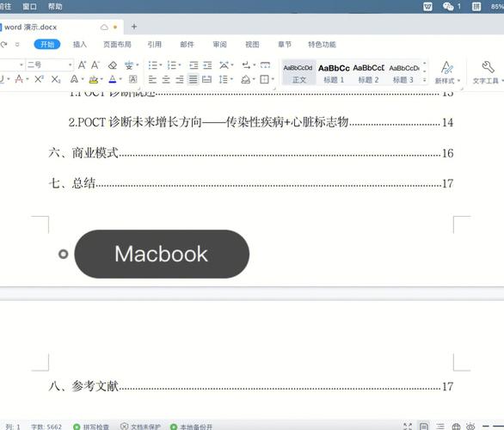The image size is (504, 430).
Task: Click the line spacing icon
Action: pyautogui.click(x=223, y=79)
